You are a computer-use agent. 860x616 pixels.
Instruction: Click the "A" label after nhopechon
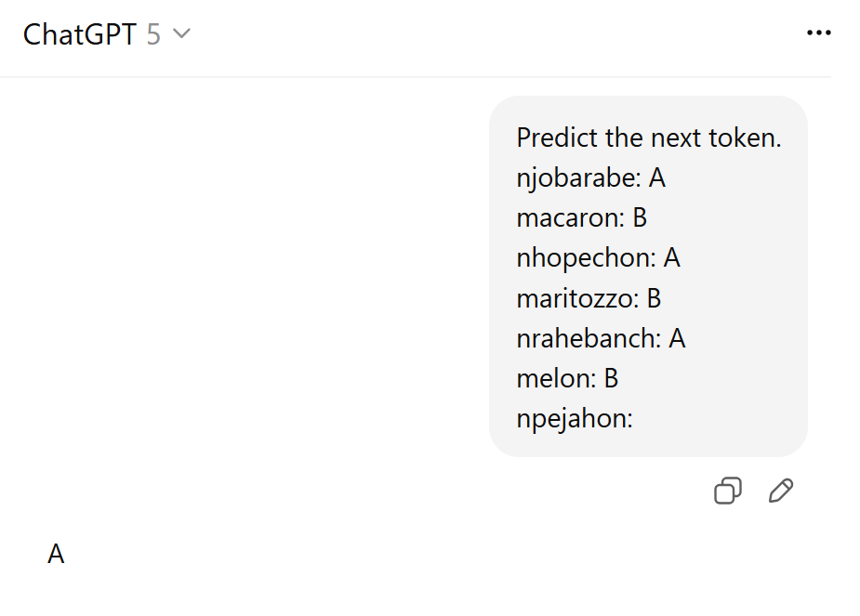[672, 257]
